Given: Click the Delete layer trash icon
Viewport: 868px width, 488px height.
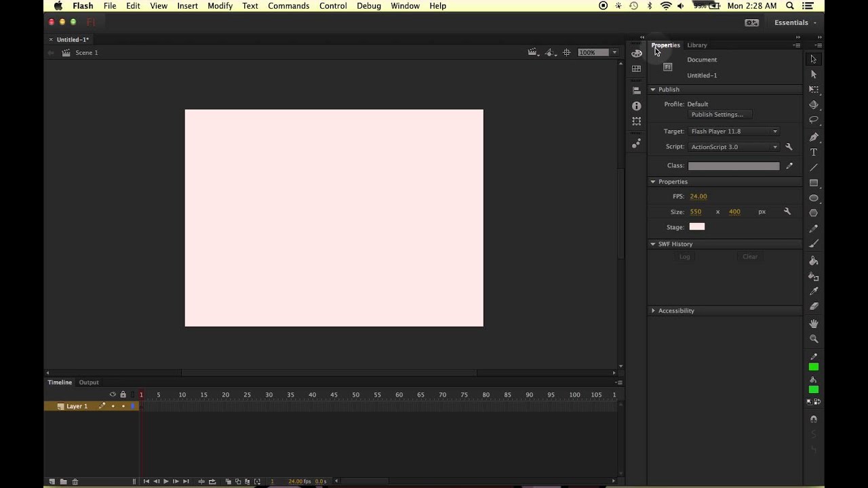Looking at the screenshot, I should pos(75,481).
